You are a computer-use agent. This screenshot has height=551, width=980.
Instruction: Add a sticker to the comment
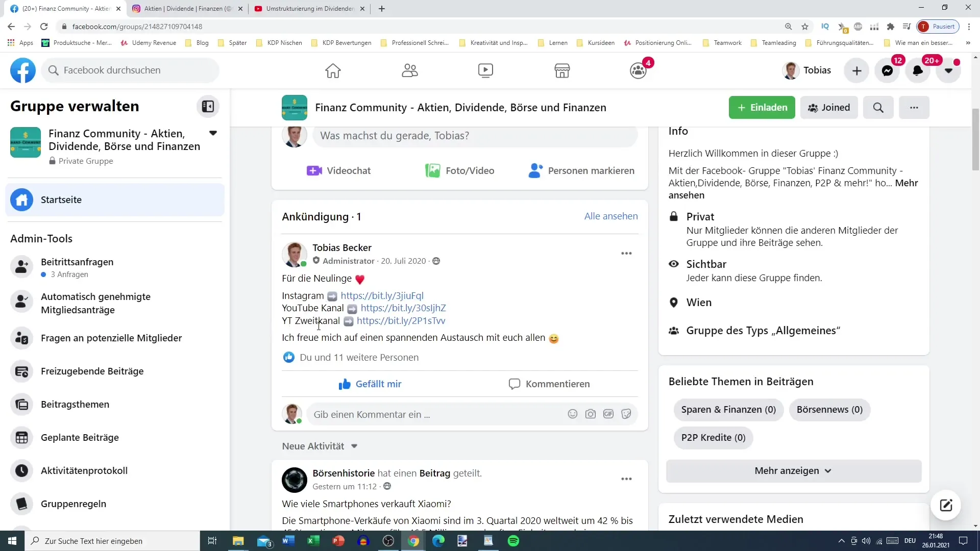click(x=626, y=414)
